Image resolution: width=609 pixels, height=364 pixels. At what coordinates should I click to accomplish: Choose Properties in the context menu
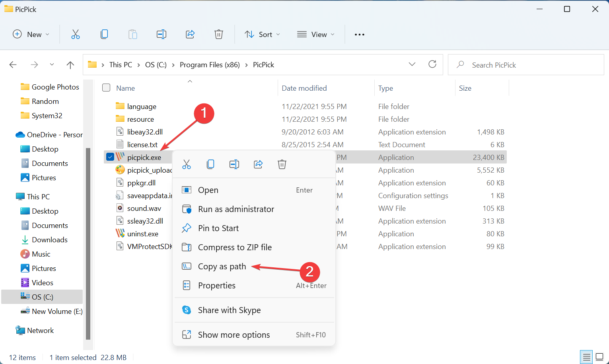tap(255, 286)
